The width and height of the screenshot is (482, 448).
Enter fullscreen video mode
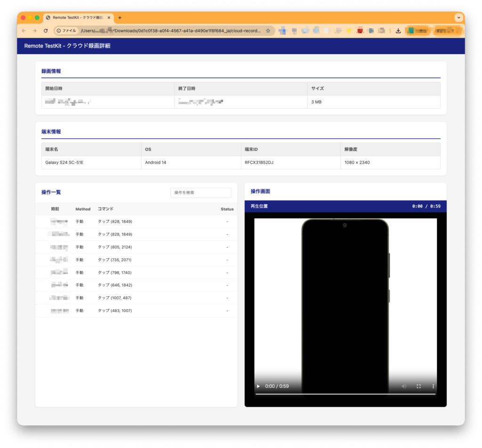(418, 386)
